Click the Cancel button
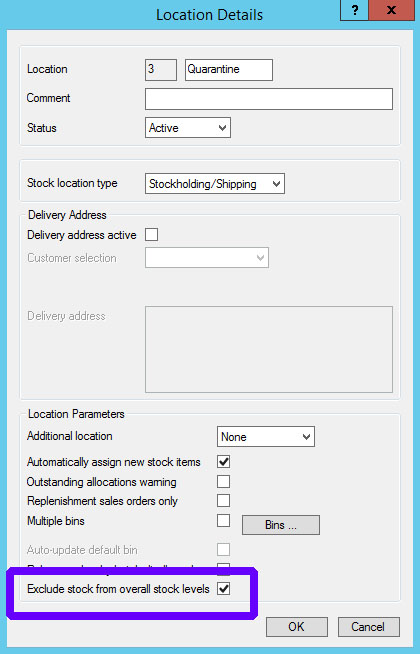Image resolution: width=420 pixels, height=654 pixels. point(368,627)
